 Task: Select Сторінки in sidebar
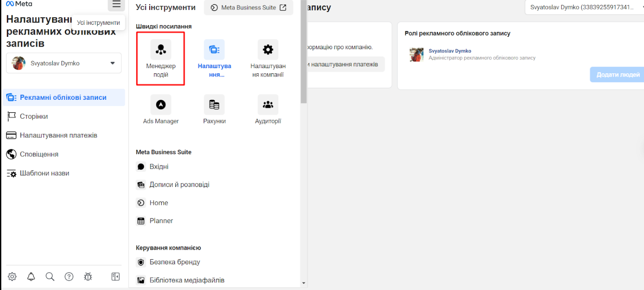point(64,117)
